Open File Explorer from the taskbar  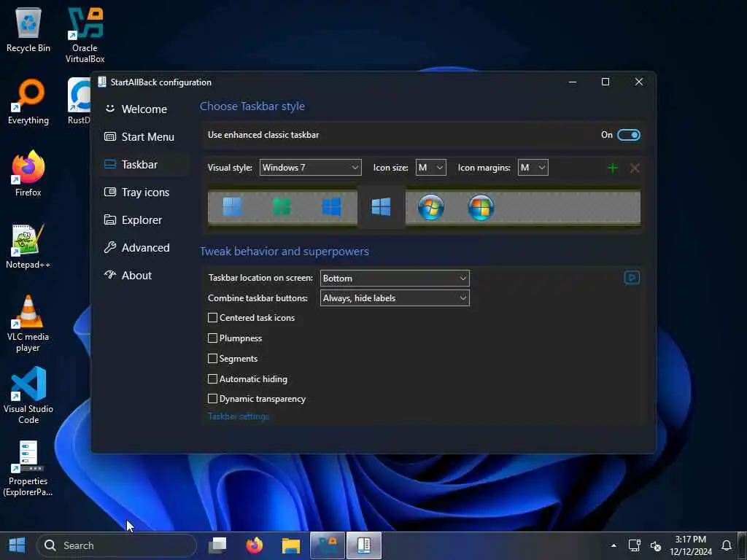(290, 545)
